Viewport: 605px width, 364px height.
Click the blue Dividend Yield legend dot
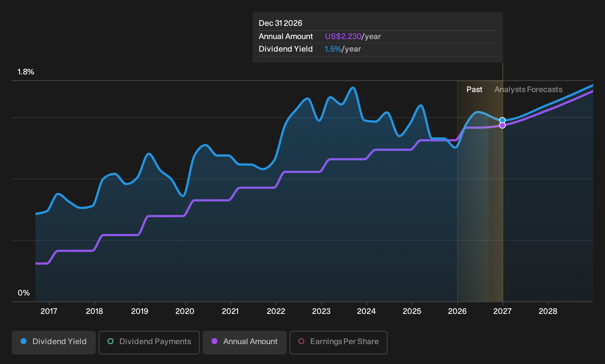point(24,342)
